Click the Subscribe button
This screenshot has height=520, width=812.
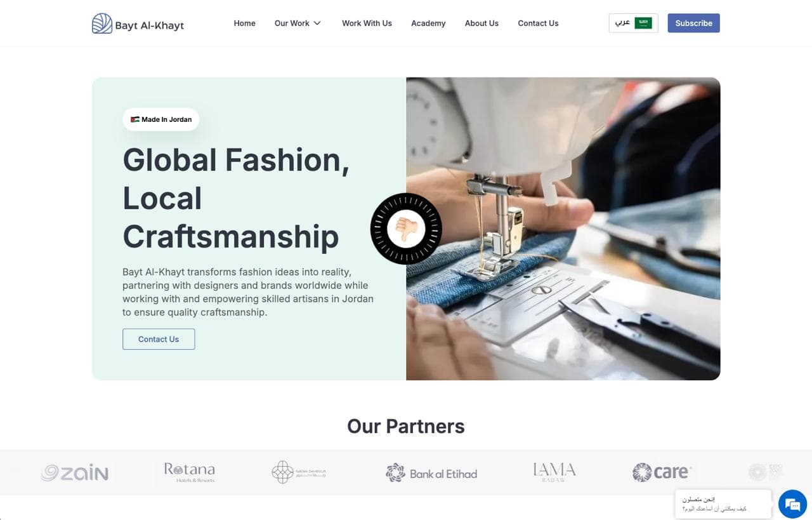tap(693, 23)
